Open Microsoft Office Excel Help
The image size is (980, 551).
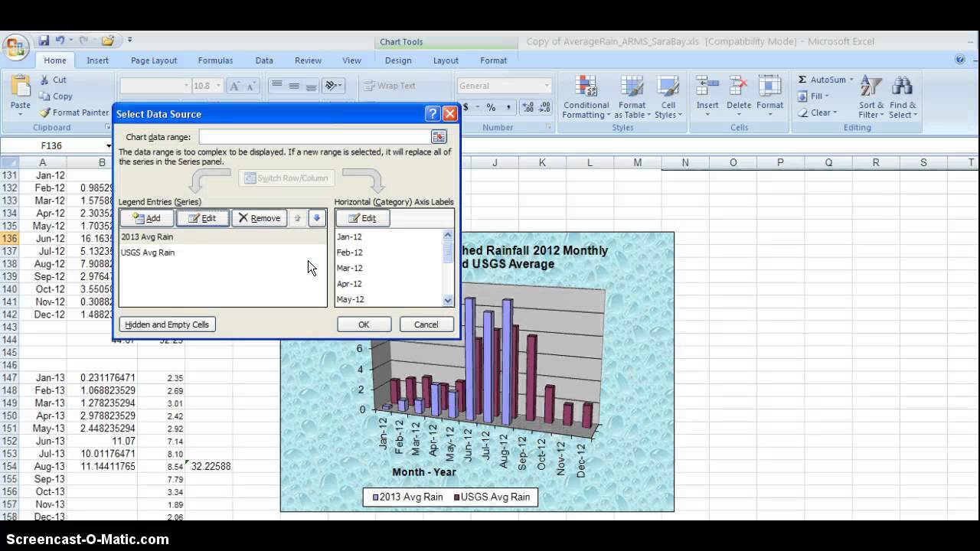coord(960,59)
